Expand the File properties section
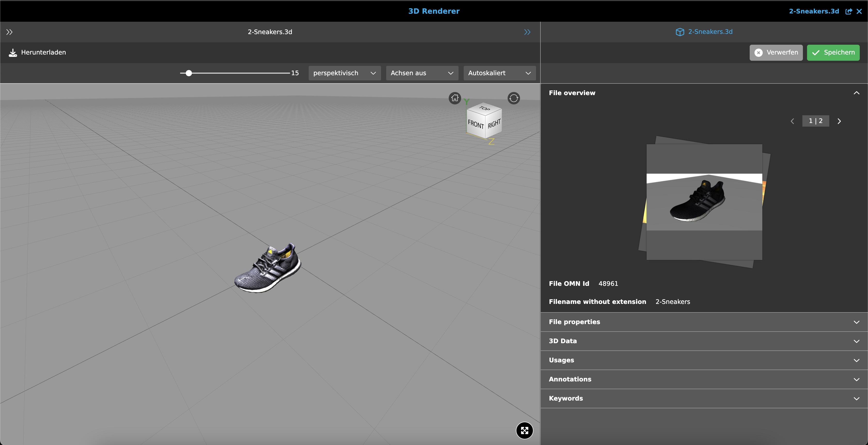868x445 pixels. 703,322
